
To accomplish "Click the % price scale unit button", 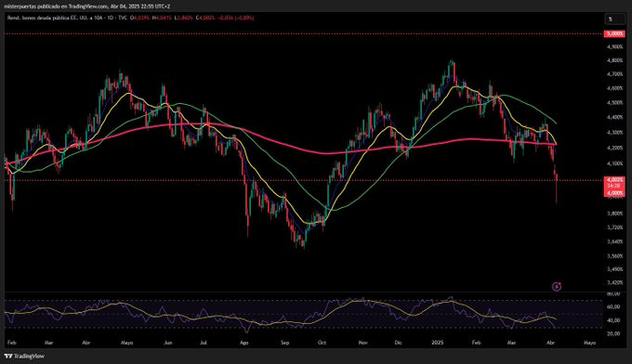I will pyautogui.click(x=614, y=19).
